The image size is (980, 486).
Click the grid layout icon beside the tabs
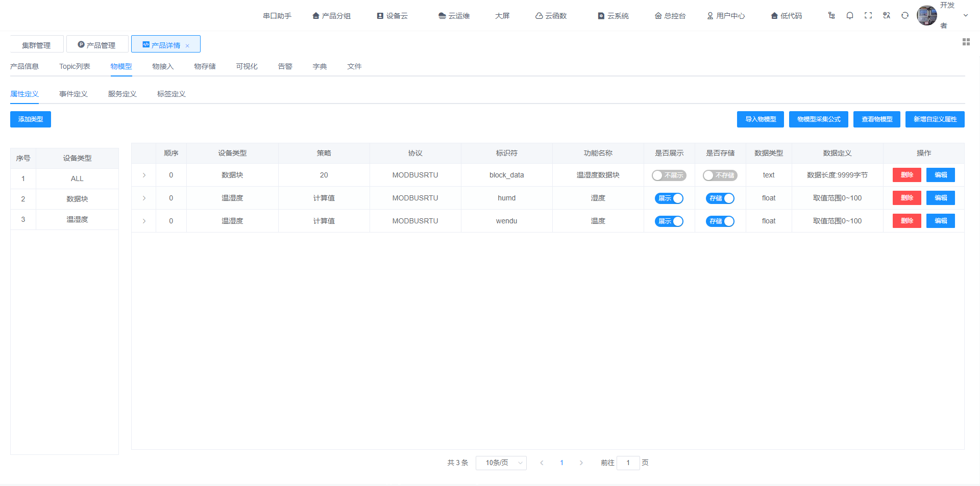[966, 42]
